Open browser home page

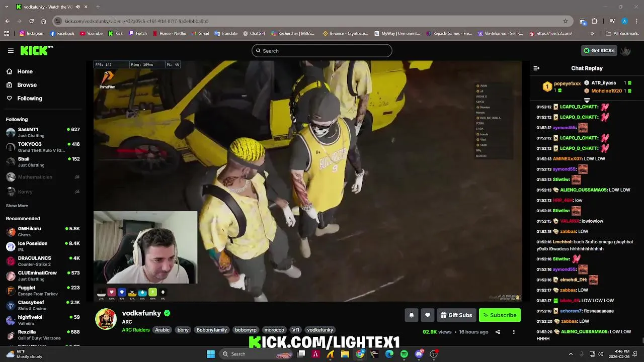[43, 21]
